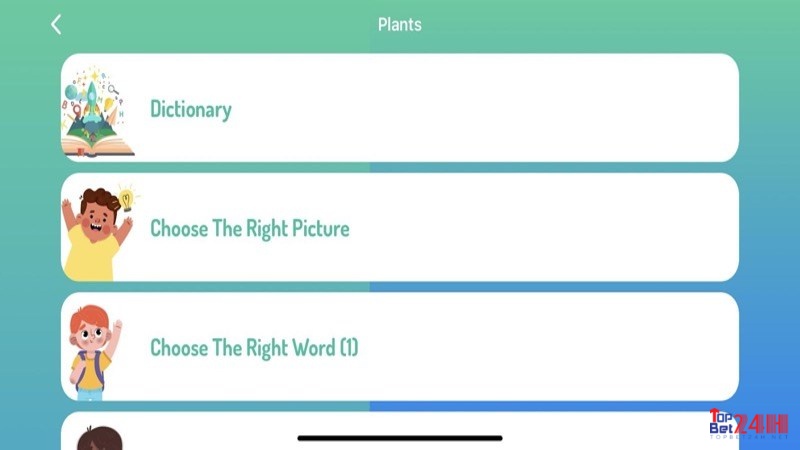Open Choose The Right Word (1)
The height and width of the screenshot is (450, 800).
(x=399, y=346)
